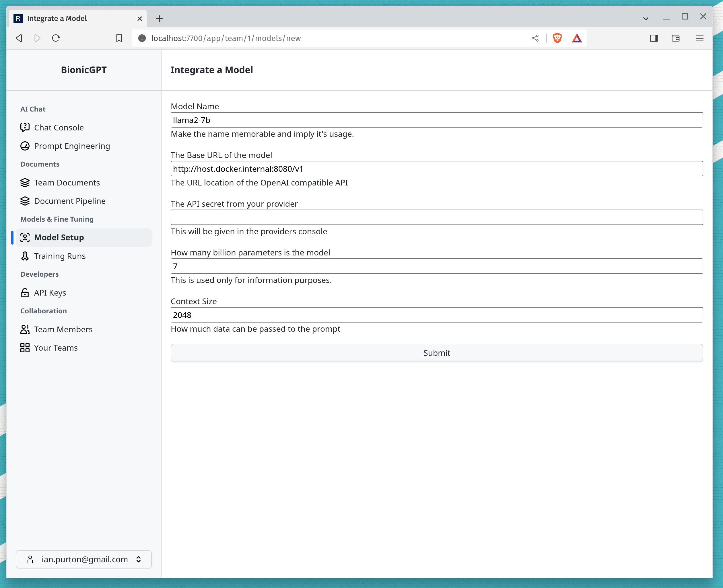The height and width of the screenshot is (588, 723).
Task: Select the Integrate a Model browser tab
Action: pyautogui.click(x=78, y=19)
